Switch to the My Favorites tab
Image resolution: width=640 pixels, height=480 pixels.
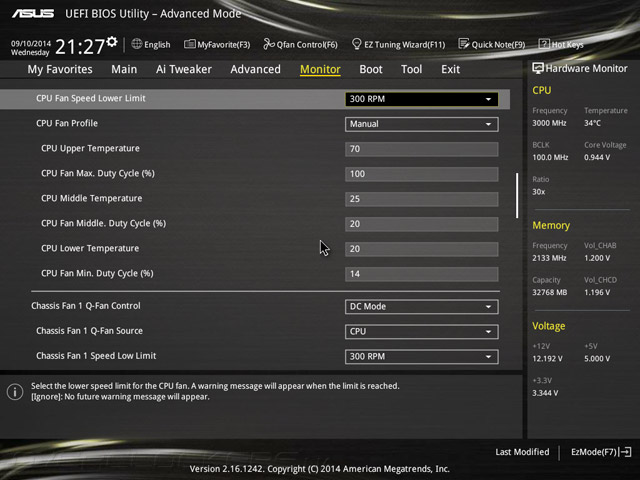pyautogui.click(x=60, y=69)
